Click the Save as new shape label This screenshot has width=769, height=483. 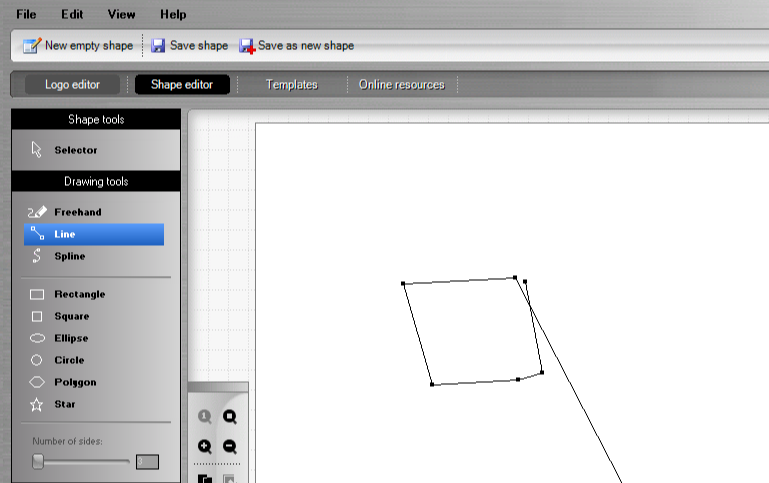tap(306, 46)
